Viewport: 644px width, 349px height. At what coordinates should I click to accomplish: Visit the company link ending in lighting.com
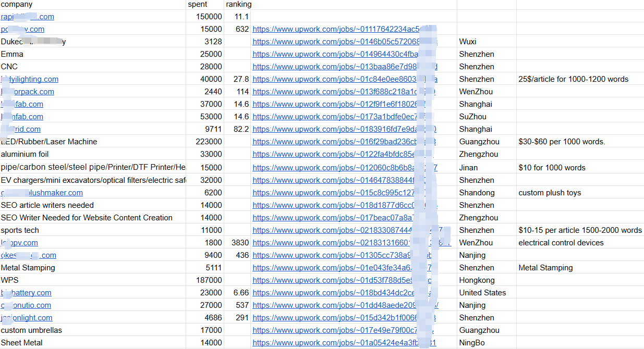tap(30, 79)
